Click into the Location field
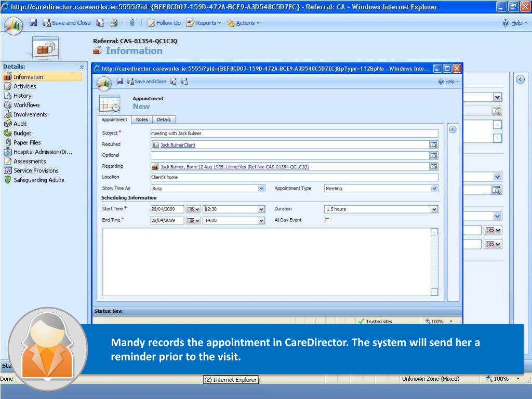Image resolution: width=532 pixels, height=399 pixels. tap(294, 177)
